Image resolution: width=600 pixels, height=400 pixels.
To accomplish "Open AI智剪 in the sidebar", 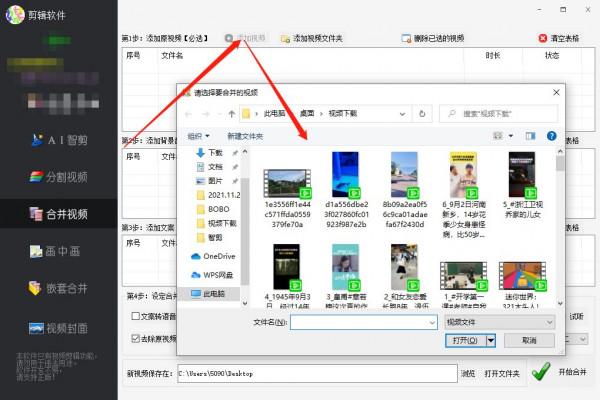I will pos(59,140).
